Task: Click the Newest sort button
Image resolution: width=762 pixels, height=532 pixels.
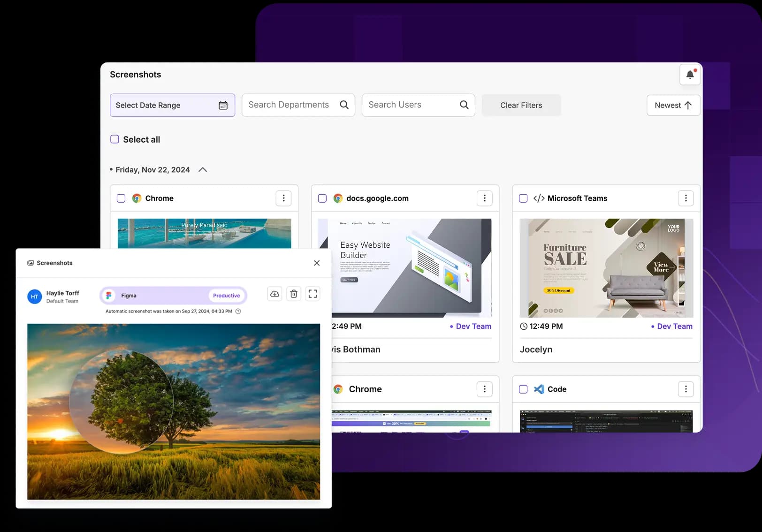Action: tap(673, 105)
